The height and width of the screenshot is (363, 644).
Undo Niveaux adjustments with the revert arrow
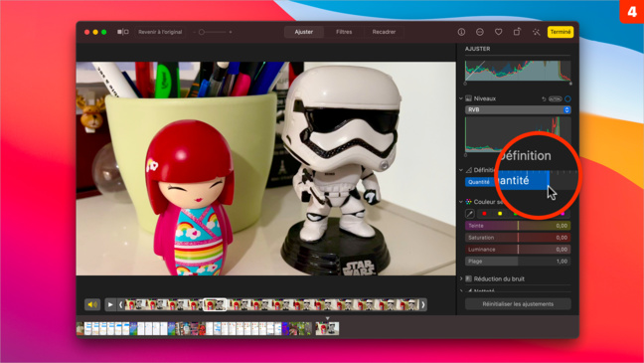(x=544, y=99)
